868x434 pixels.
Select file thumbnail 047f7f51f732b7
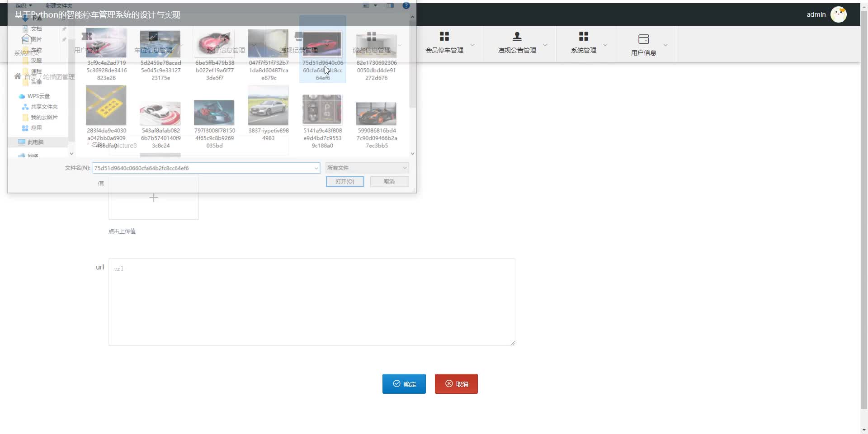(268, 43)
